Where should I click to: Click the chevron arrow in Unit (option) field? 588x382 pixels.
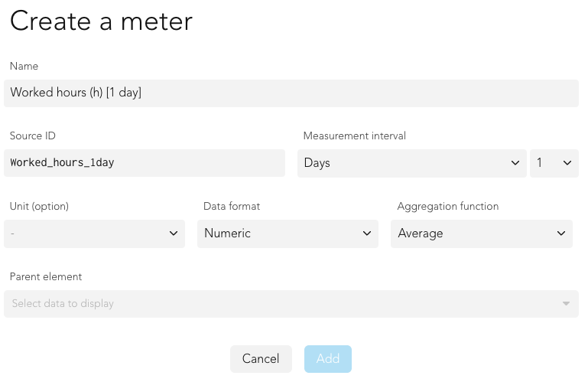pos(174,233)
